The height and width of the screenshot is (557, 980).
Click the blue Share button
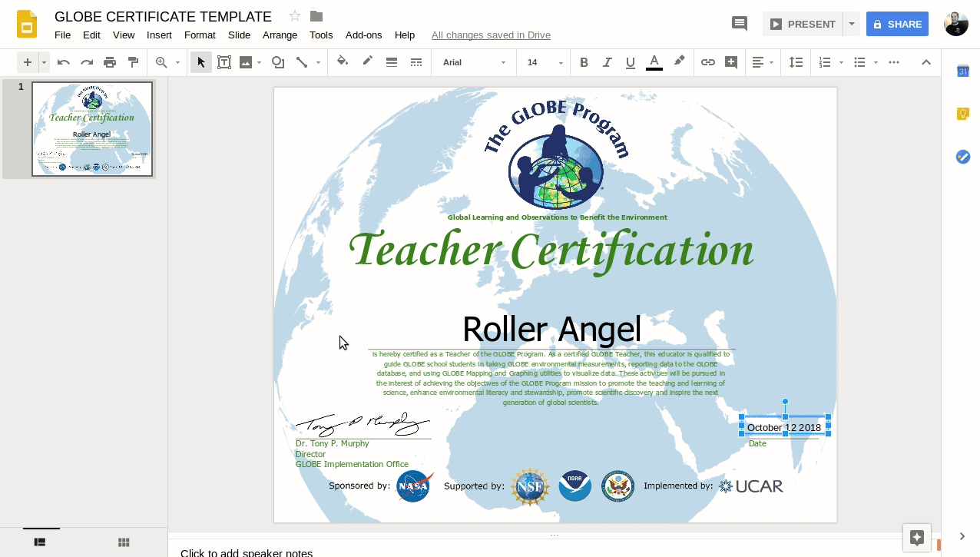[897, 24]
